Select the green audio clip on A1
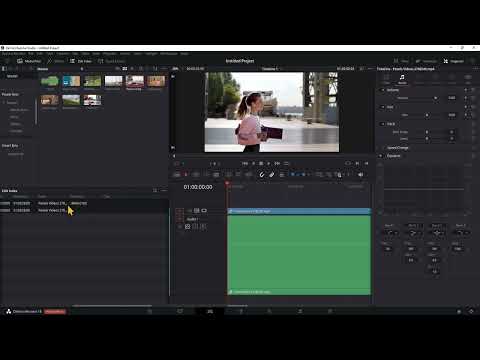480x360 pixels. (299, 255)
